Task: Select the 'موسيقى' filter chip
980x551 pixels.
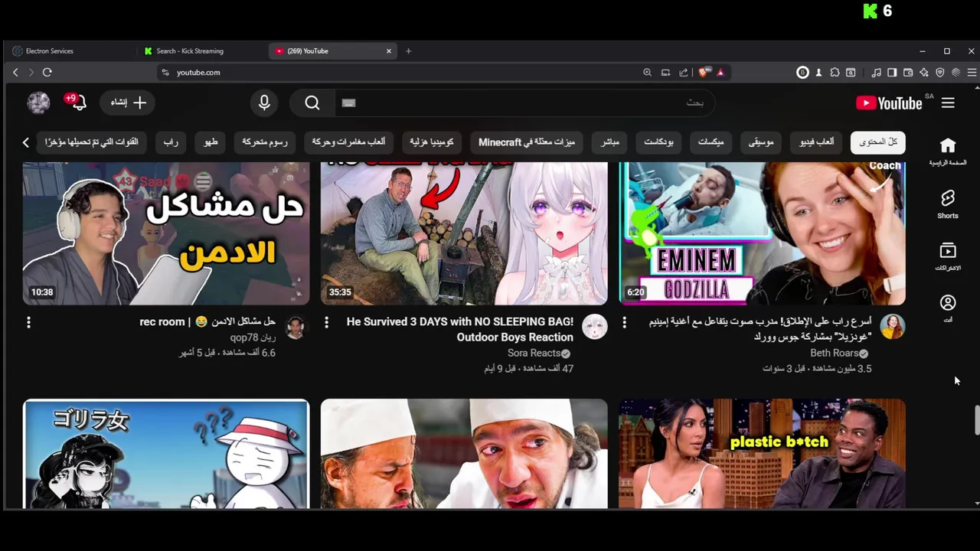Action: point(761,142)
